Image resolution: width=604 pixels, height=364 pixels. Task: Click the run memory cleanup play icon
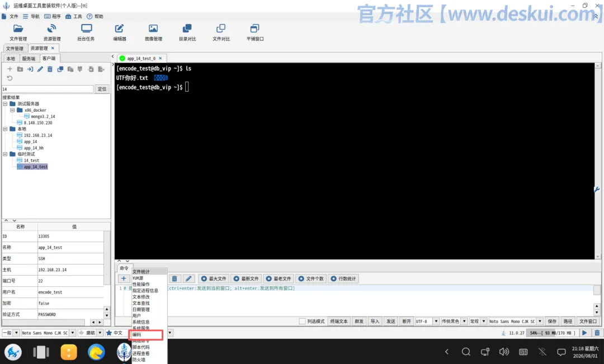pos(585,333)
